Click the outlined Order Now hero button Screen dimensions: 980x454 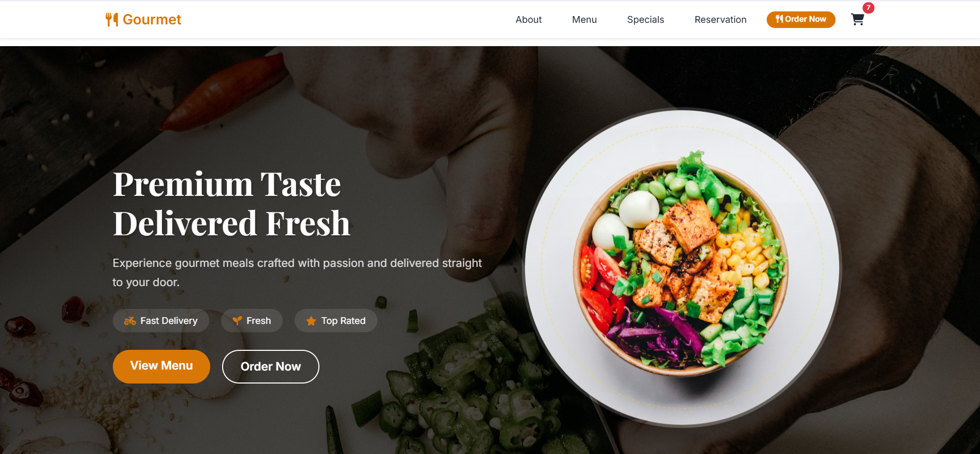(x=271, y=366)
